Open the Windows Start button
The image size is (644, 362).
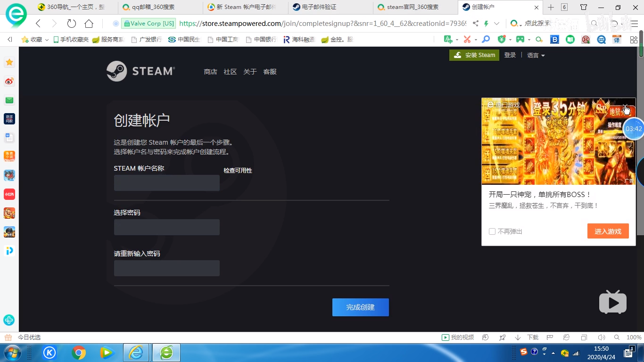[x=13, y=353]
